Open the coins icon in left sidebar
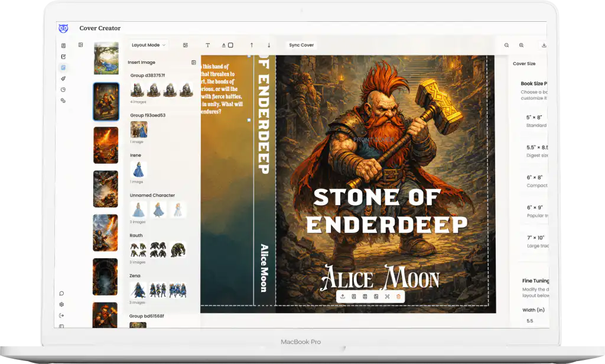The height and width of the screenshot is (364, 605). 63,100
